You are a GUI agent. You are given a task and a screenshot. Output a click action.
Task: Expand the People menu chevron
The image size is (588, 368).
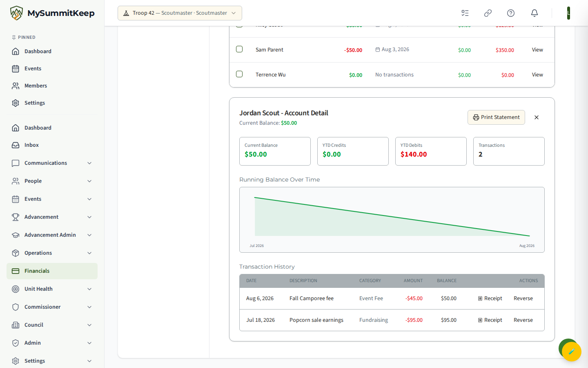pyautogui.click(x=89, y=181)
